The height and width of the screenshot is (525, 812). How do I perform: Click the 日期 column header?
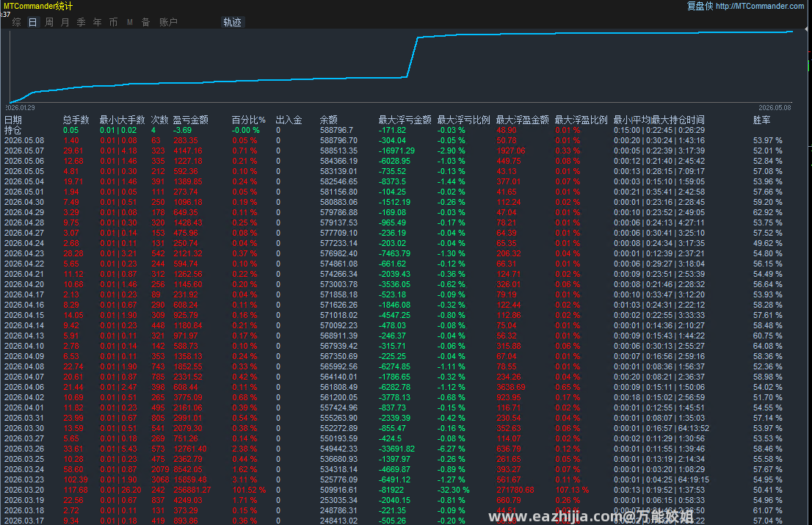13,120
